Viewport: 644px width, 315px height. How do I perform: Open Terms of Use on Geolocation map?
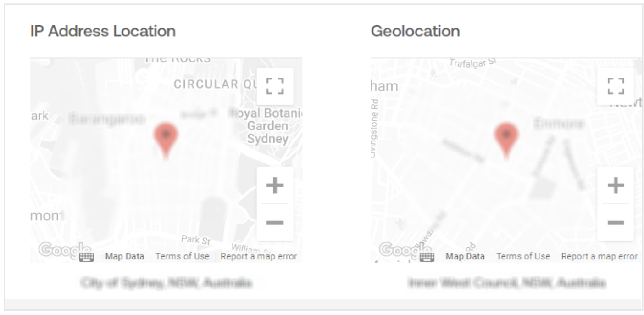pos(523,257)
